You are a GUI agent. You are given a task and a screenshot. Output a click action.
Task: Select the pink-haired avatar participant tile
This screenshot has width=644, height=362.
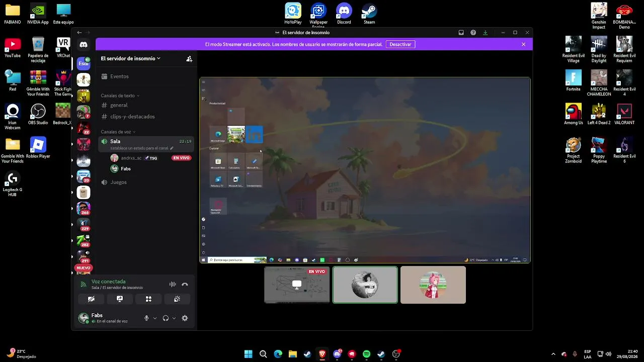[433, 285]
